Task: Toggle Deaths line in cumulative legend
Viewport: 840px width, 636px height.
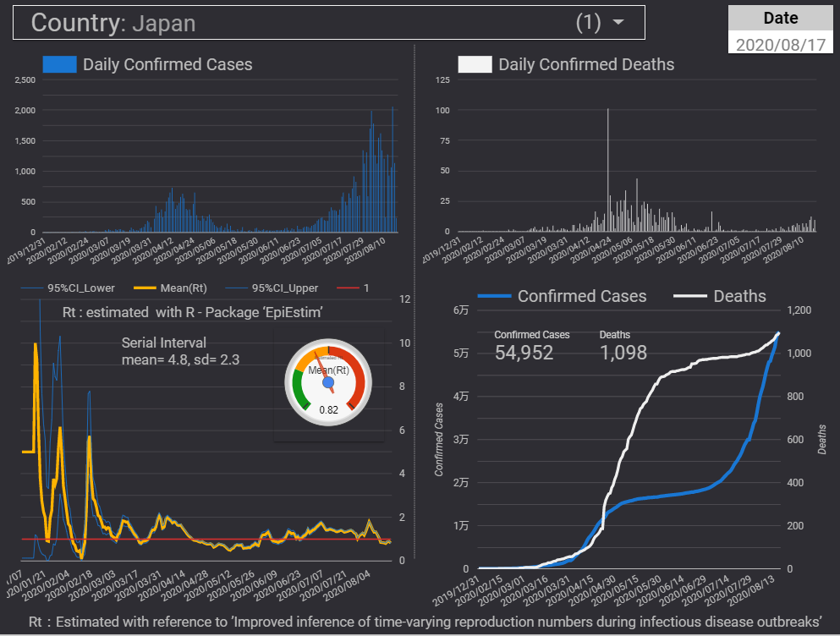Action: coord(721,296)
